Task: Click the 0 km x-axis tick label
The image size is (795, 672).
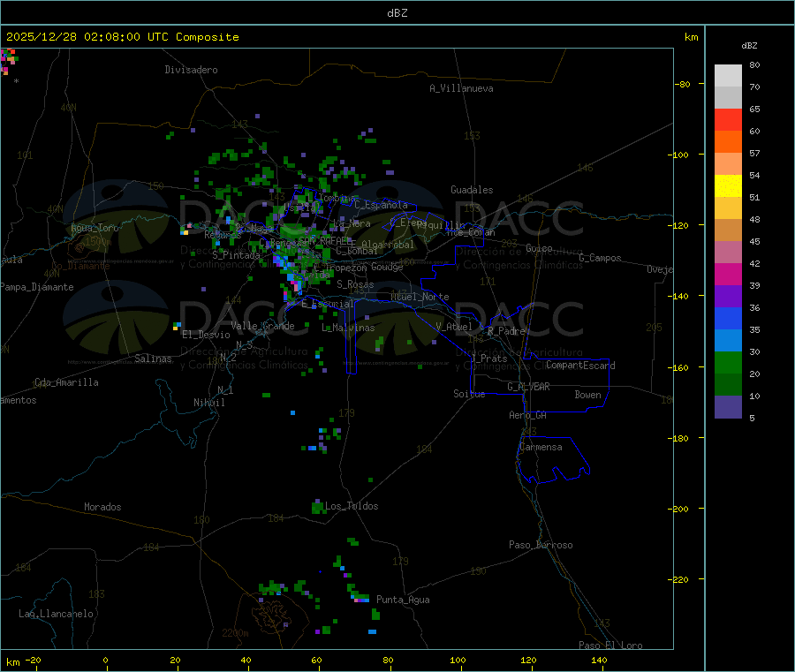Action: (105, 660)
